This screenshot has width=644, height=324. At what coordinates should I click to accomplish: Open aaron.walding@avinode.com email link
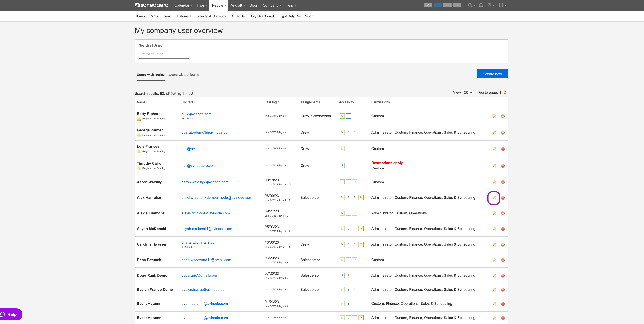(x=205, y=182)
